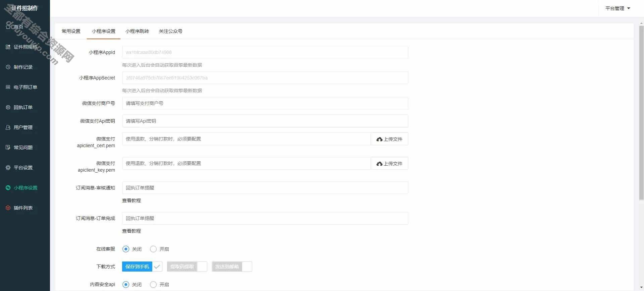The height and width of the screenshot is (291, 644).
Task: Open 证件照规格 in the sidebar
Action: pyautogui.click(x=25, y=47)
